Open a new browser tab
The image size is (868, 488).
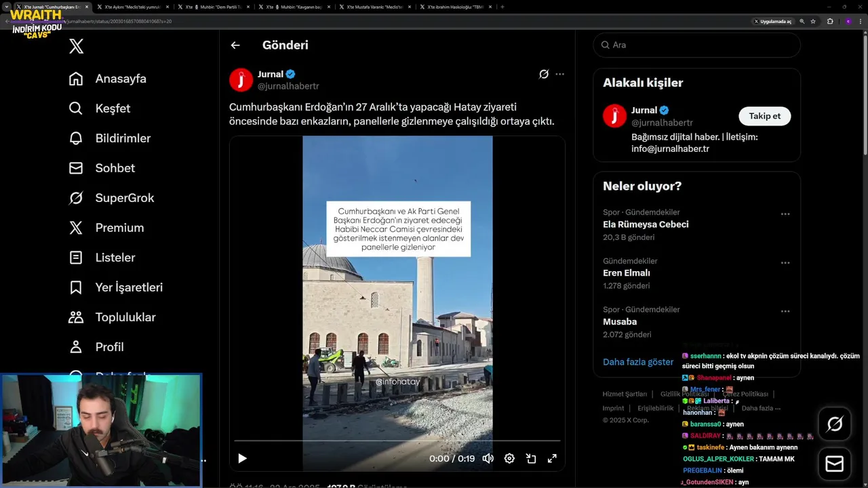[502, 7]
